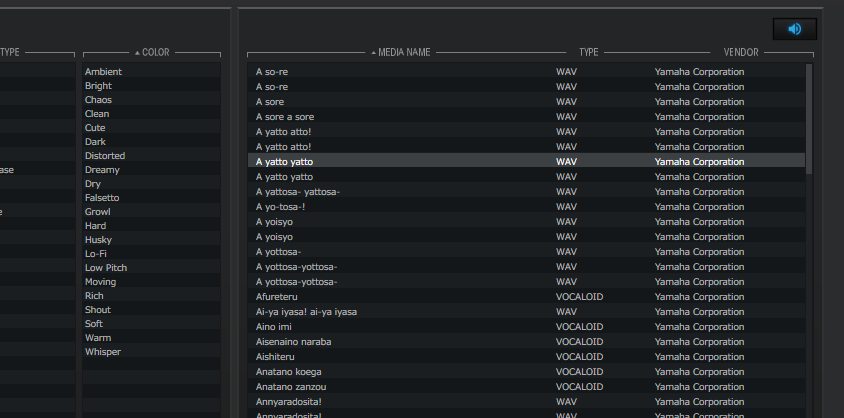Image resolution: width=844 pixels, height=418 pixels.
Task: Click the VENDOR column header
Action: tap(741, 52)
